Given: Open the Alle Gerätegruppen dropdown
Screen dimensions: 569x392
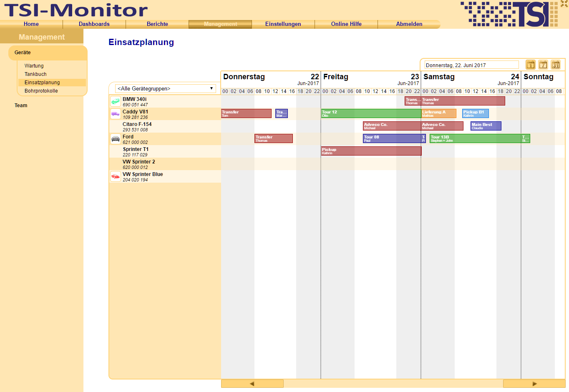Looking at the screenshot, I should click(x=165, y=88).
